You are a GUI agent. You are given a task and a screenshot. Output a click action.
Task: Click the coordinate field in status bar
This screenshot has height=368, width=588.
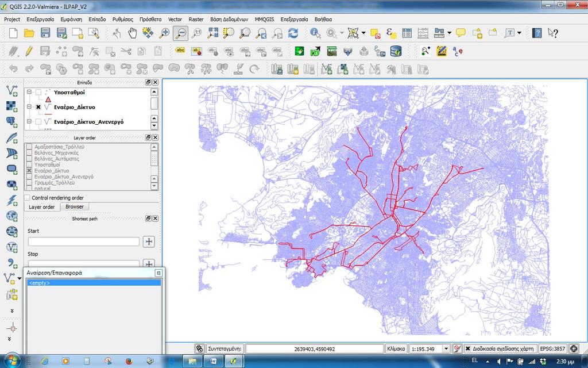(x=315, y=349)
